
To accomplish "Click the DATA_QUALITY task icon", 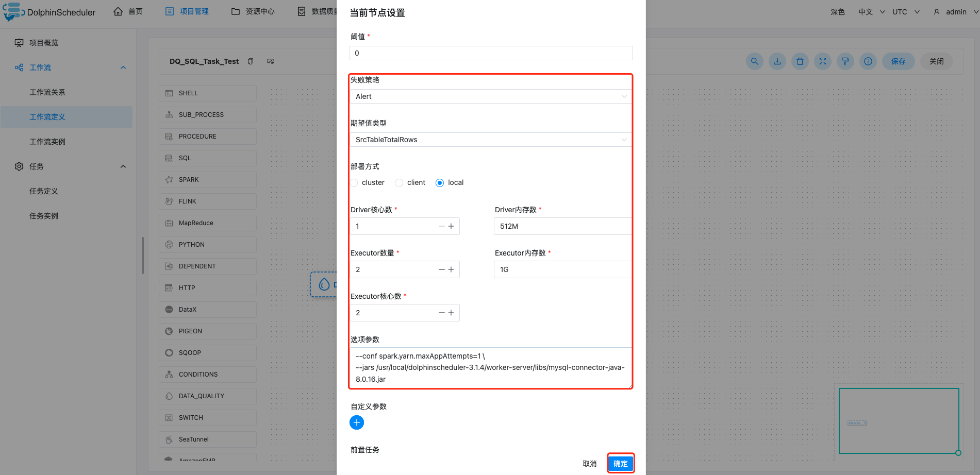I will pyautogui.click(x=169, y=396).
